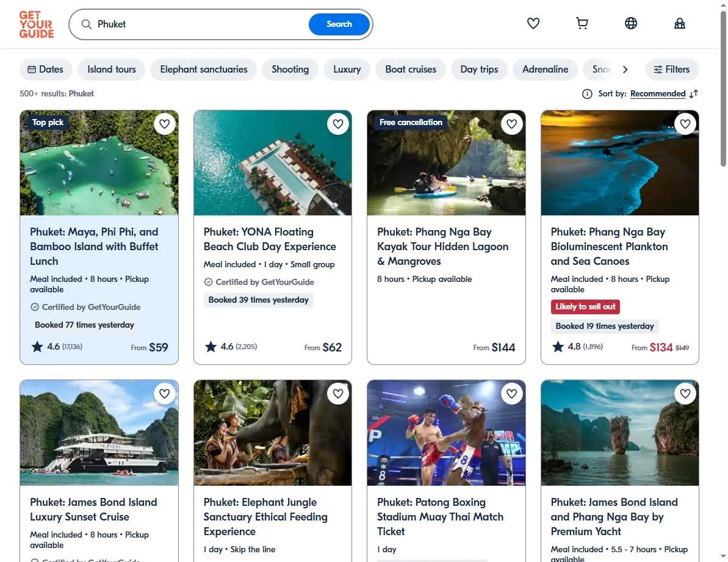Favorite the Phang Nga Bay Kayak Tour
Image resolution: width=728 pixels, height=562 pixels.
[511, 124]
